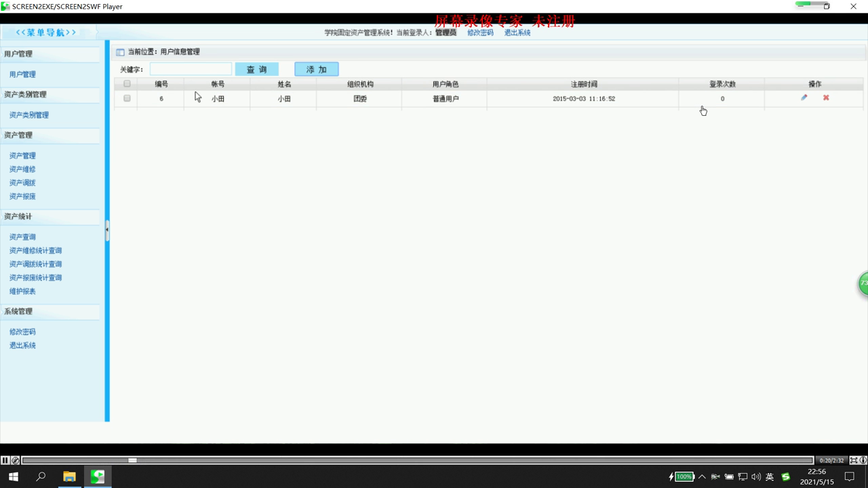The width and height of the screenshot is (868, 488).
Task: Delete user 小田 with the red X icon
Action: pyautogui.click(x=826, y=98)
